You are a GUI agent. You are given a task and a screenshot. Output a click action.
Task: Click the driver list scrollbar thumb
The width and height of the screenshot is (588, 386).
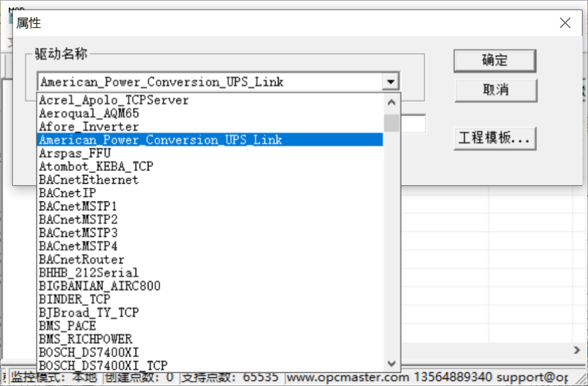[x=391, y=123]
